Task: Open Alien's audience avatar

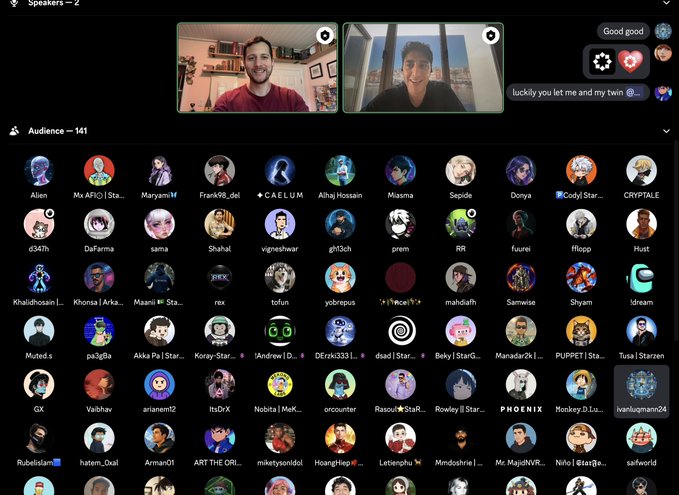Action: [39, 171]
